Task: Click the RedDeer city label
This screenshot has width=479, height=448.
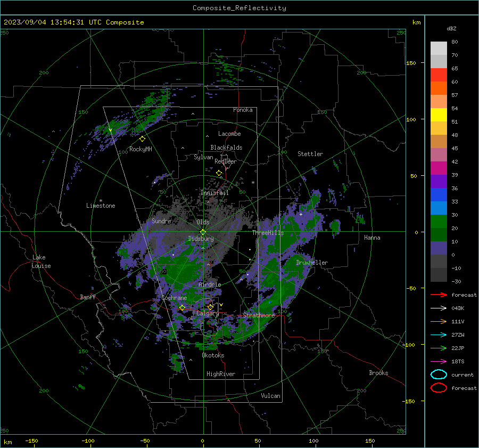Action: 226,161
